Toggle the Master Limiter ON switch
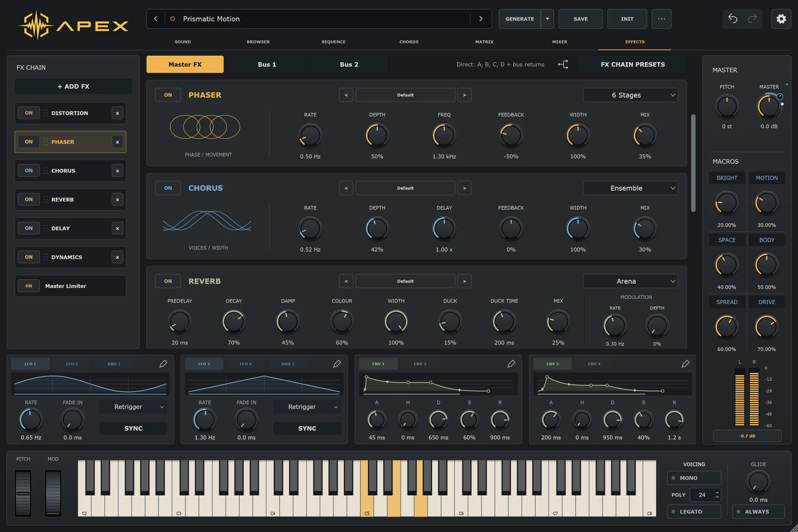 pos(29,286)
